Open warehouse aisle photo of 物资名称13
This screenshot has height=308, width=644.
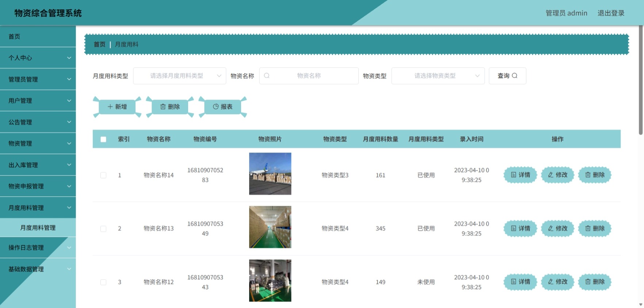click(x=270, y=227)
